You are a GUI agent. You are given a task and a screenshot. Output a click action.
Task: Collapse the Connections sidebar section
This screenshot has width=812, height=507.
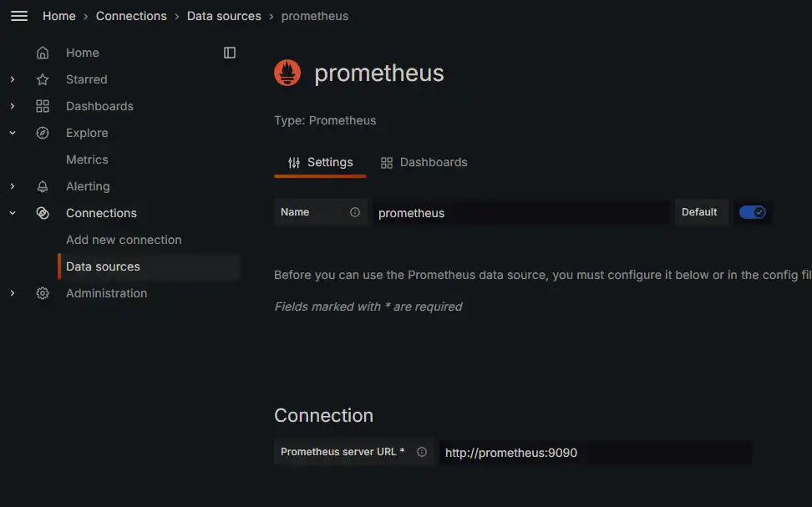click(12, 212)
